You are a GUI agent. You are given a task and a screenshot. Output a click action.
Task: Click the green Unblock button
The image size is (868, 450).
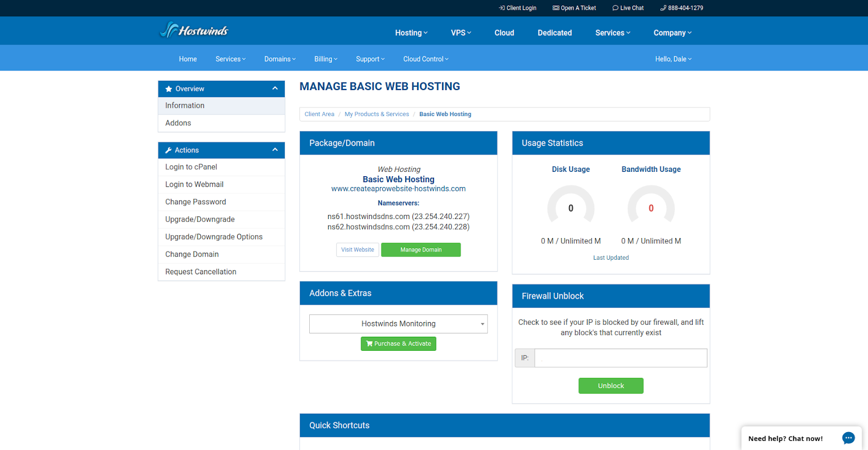[611, 386]
